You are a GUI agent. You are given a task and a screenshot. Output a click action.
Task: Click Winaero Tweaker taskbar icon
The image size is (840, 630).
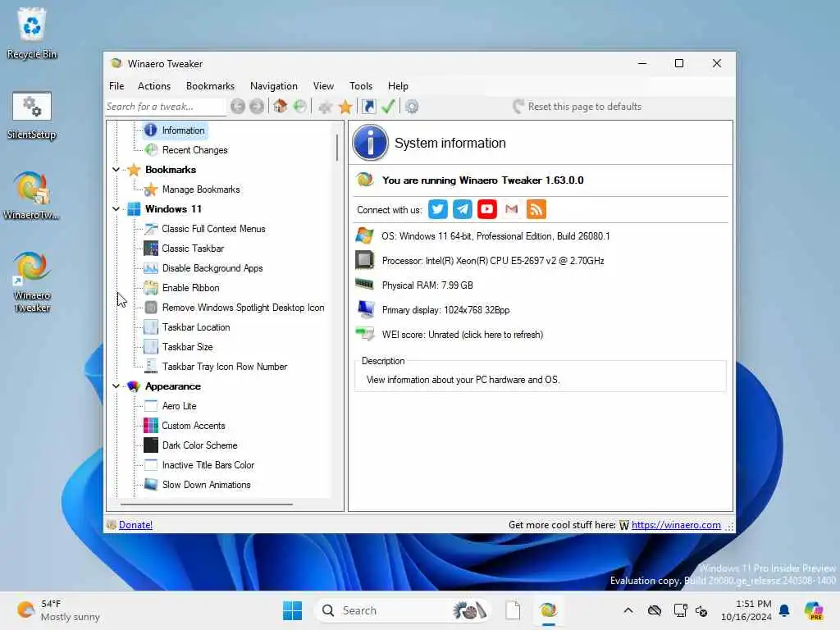tap(548, 610)
